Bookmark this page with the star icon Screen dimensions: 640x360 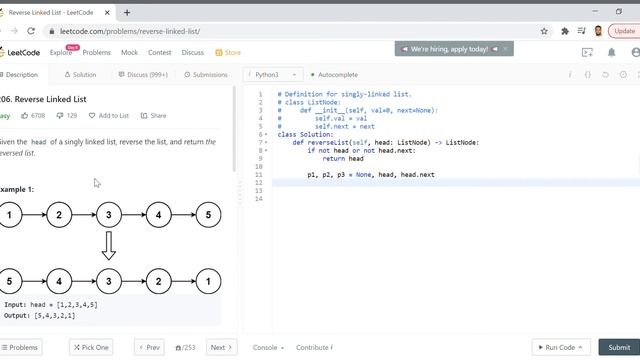click(x=544, y=31)
